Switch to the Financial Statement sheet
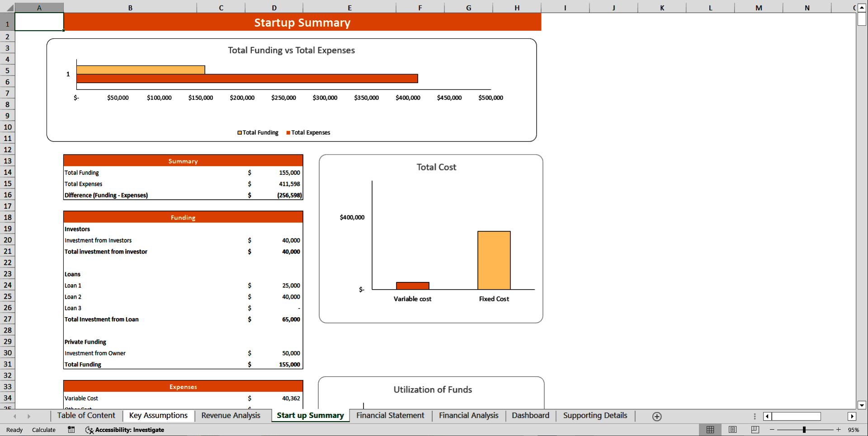The image size is (868, 436). (x=390, y=415)
